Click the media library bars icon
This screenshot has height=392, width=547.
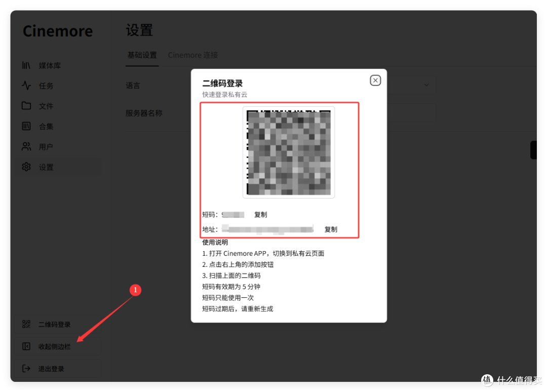click(26, 65)
